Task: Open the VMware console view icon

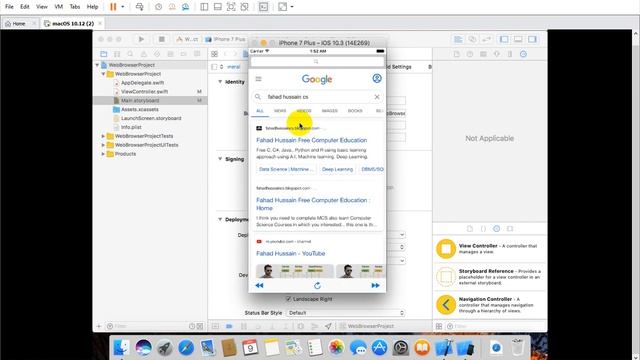Action: [264, 7]
